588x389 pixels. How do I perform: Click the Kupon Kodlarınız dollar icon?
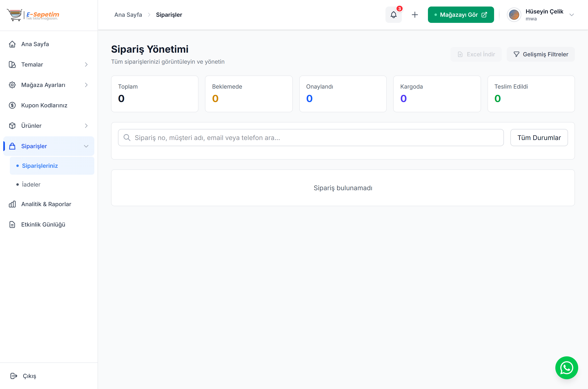[12, 106]
